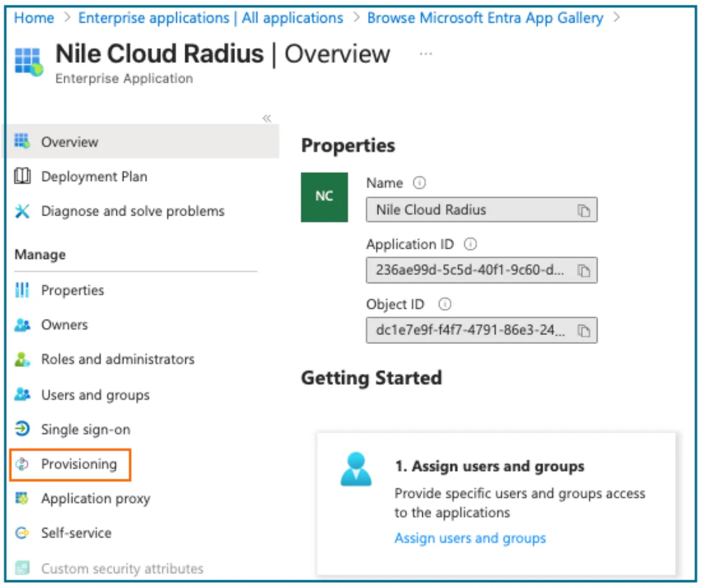702x588 pixels.
Task: Click the Nile Cloud Radius name field
Action: point(482,210)
